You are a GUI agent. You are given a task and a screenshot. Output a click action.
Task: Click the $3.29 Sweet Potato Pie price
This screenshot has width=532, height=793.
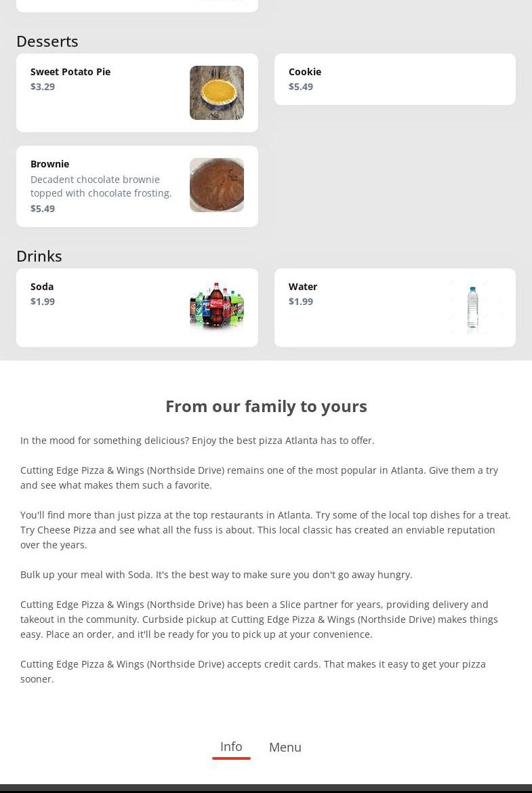(x=43, y=87)
